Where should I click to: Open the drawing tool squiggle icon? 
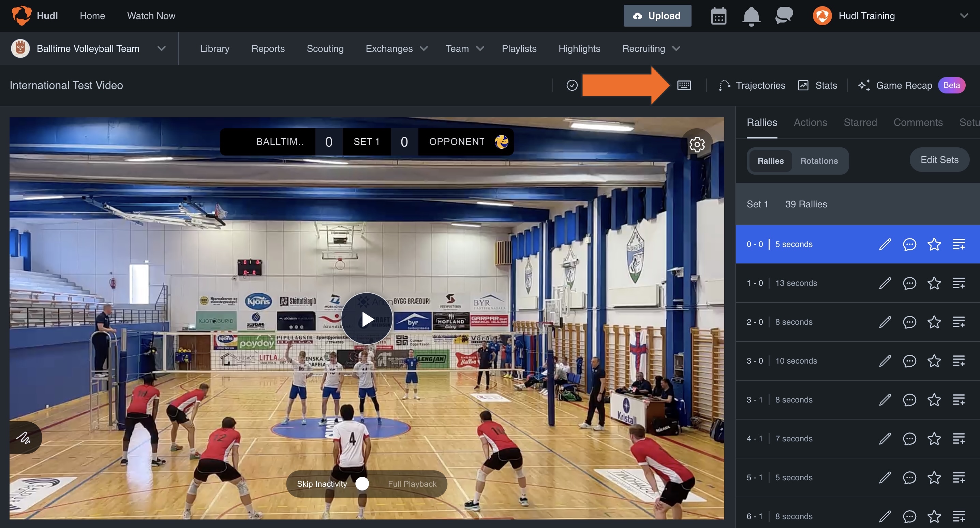click(x=24, y=438)
